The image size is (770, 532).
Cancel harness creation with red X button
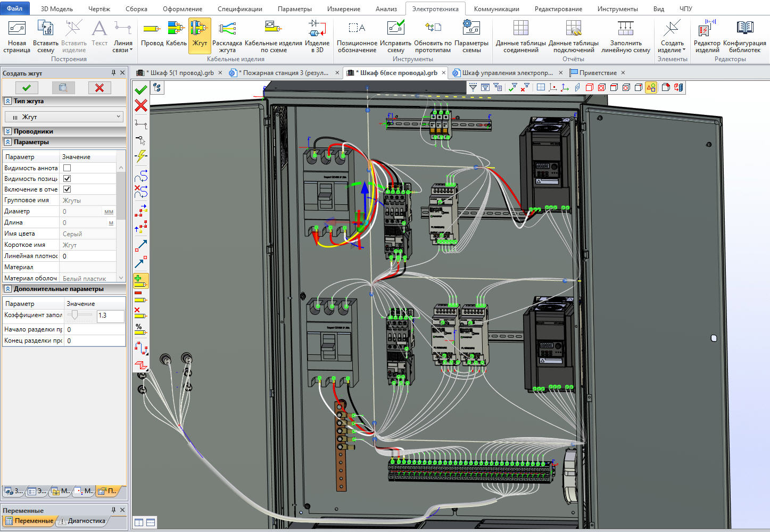[x=100, y=88]
